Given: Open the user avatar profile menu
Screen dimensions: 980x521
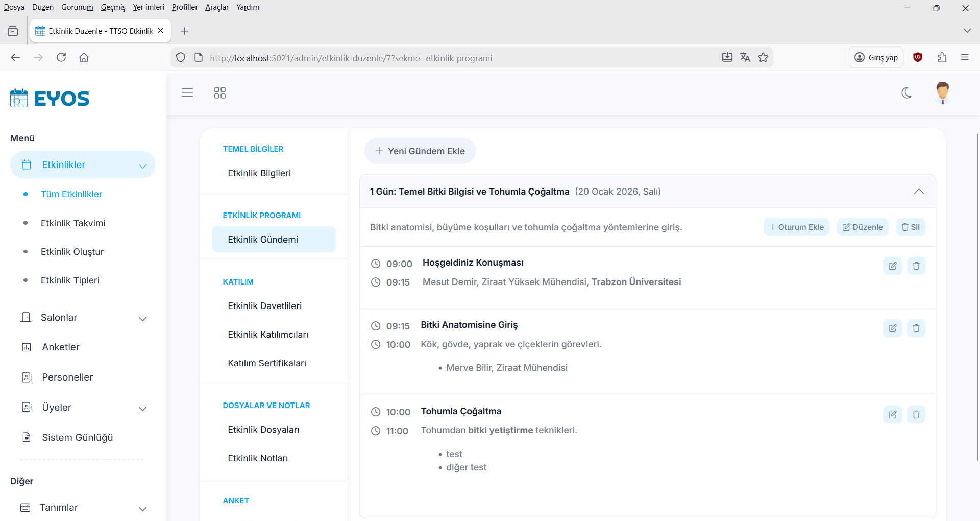Looking at the screenshot, I should pos(942,93).
